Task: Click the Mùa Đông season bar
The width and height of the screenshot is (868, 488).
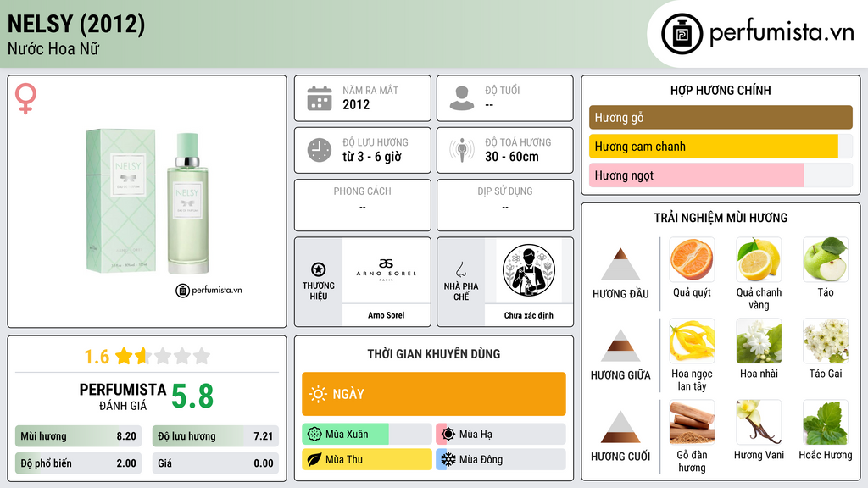Action: pos(501,459)
